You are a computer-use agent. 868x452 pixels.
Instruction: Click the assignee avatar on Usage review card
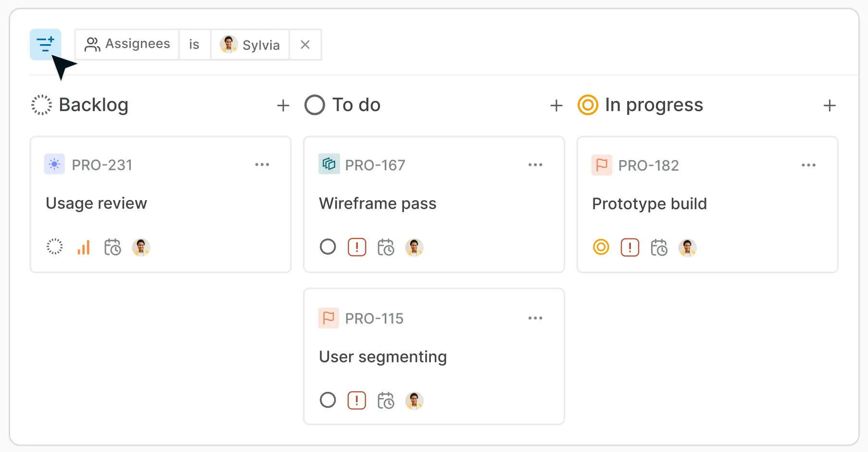pos(141,248)
